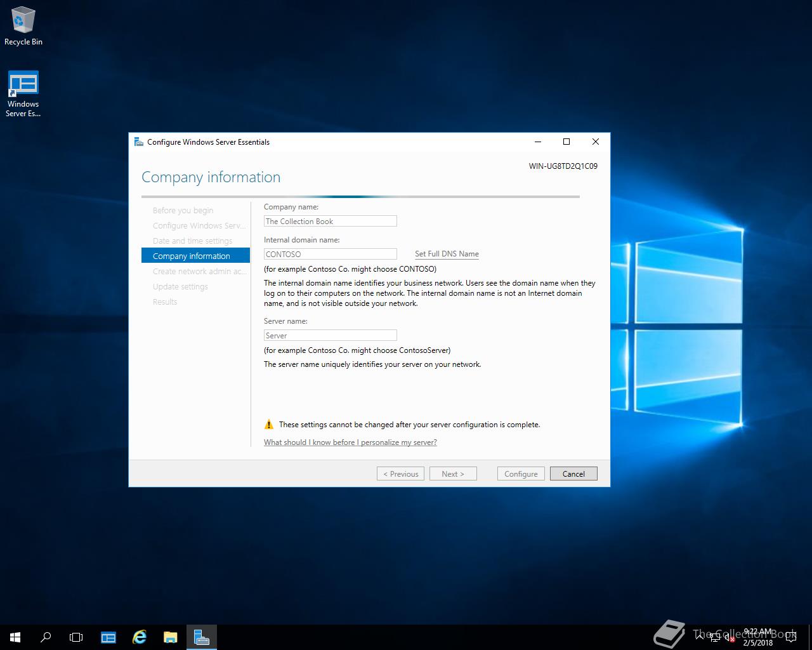Show hidden system tray icons
The width and height of the screenshot is (812, 650).
700,637
